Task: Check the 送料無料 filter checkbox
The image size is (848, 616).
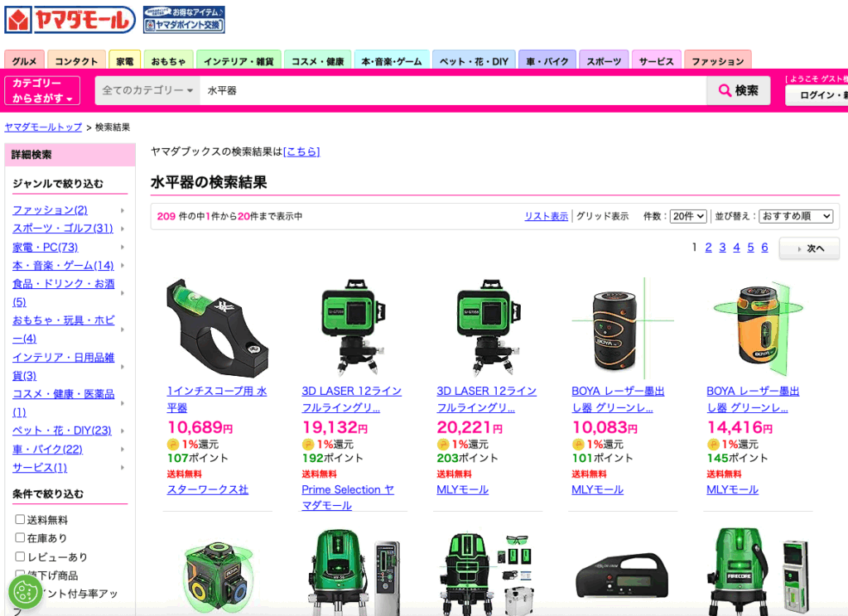Action: tap(20, 519)
